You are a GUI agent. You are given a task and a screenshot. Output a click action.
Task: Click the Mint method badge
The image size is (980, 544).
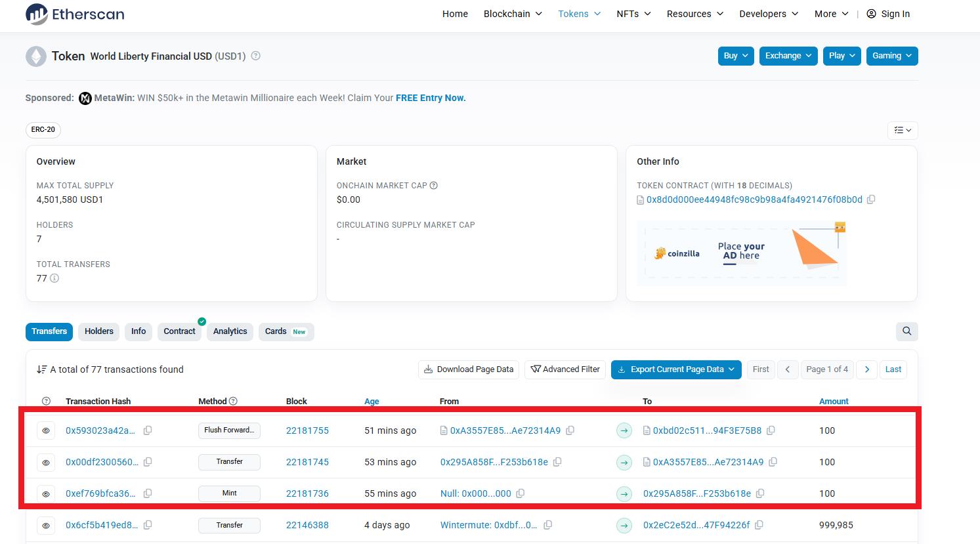(x=229, y=493)
